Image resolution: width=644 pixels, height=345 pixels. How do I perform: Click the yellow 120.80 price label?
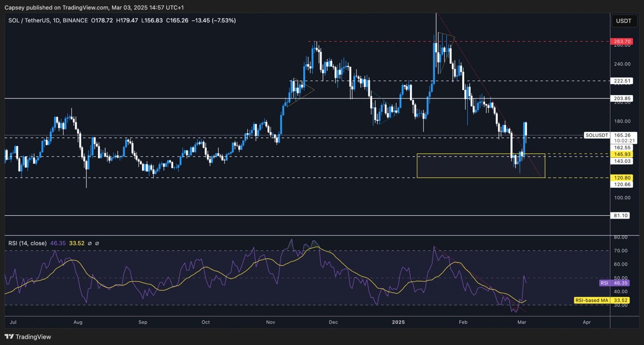tap(622, 178)
